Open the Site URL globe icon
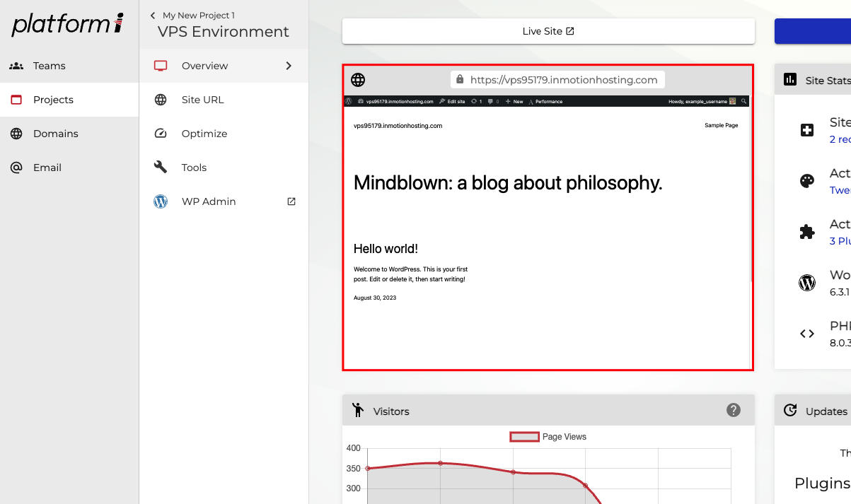 pyautogui.click(x=161, y=100)
